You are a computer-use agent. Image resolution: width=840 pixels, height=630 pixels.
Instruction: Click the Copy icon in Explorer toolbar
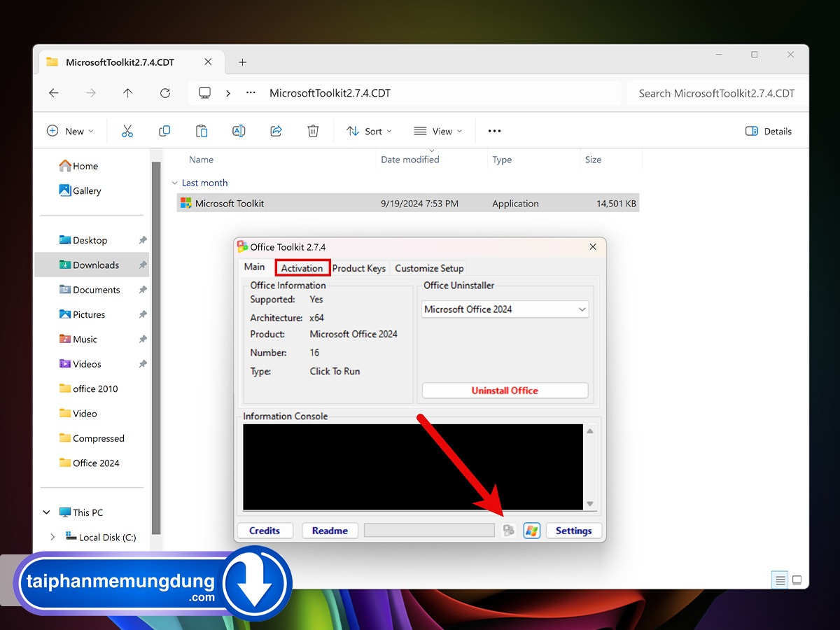(x=164, y=131)
